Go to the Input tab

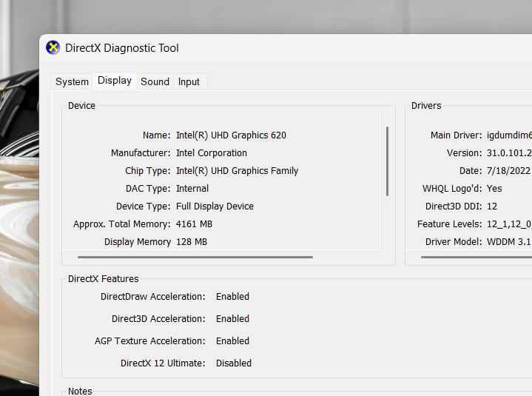[189, 81]
